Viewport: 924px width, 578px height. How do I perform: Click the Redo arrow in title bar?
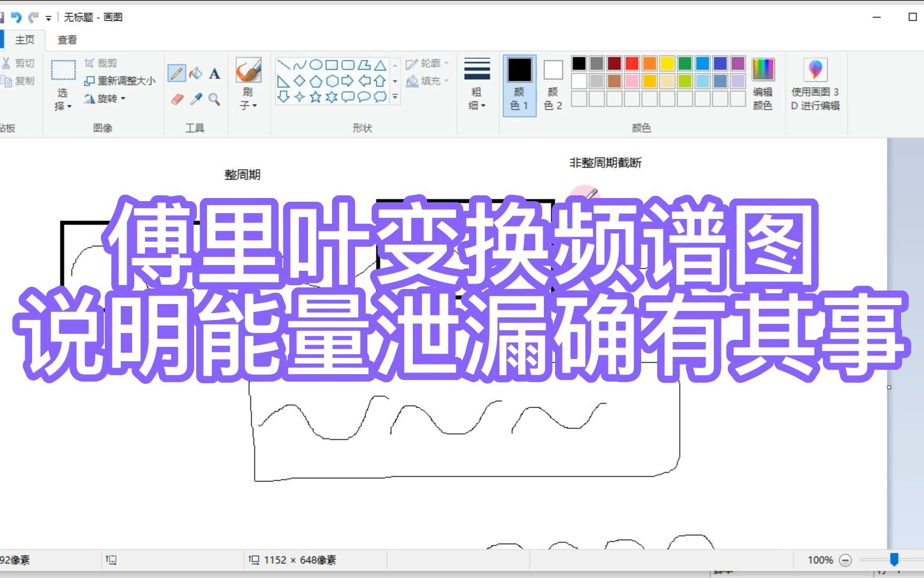[x=34, y=17]
